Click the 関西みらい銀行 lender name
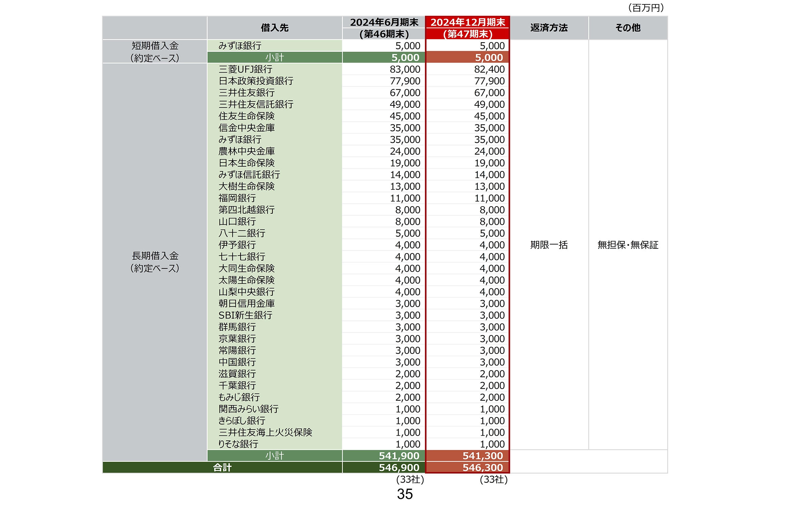Image resolution: width=812 pixels, height=506 pixels. (x=248, y=409)
